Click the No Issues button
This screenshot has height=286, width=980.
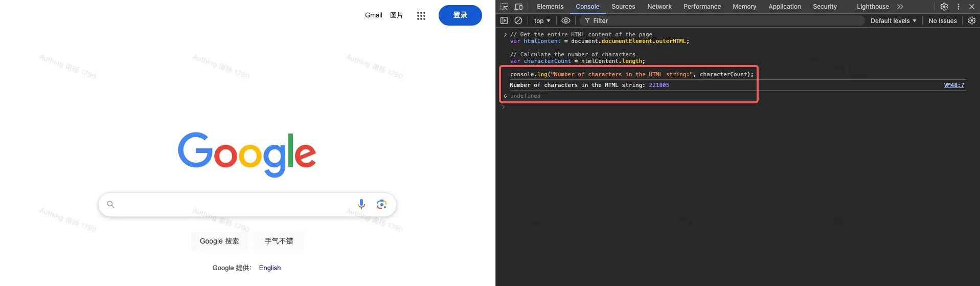pos(942,20)
